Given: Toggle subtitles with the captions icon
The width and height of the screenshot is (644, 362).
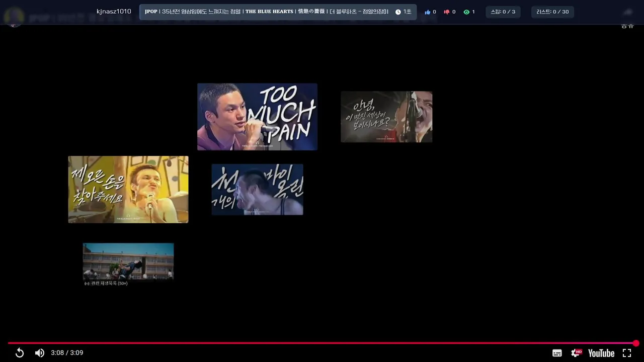Looking at the screenshot, I should (x=557, y=353).
